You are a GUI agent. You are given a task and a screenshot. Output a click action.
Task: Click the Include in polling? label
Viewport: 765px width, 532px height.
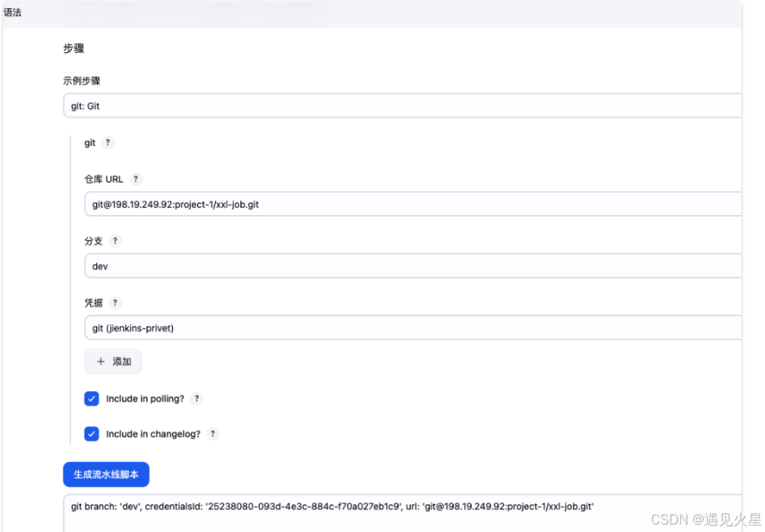point(145,398)
